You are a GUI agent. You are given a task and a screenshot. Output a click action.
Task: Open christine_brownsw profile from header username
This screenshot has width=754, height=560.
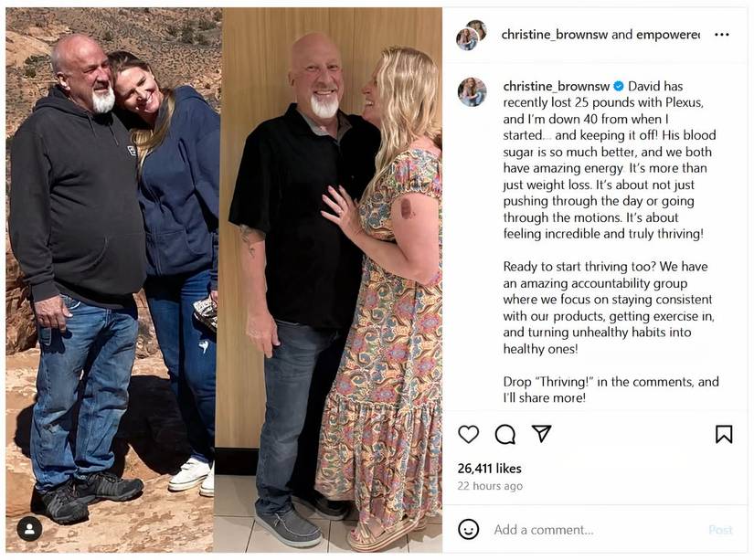tap(554, 35)
